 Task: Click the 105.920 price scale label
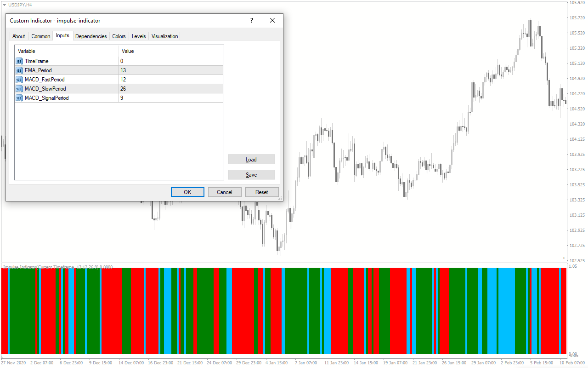[577, 3]
